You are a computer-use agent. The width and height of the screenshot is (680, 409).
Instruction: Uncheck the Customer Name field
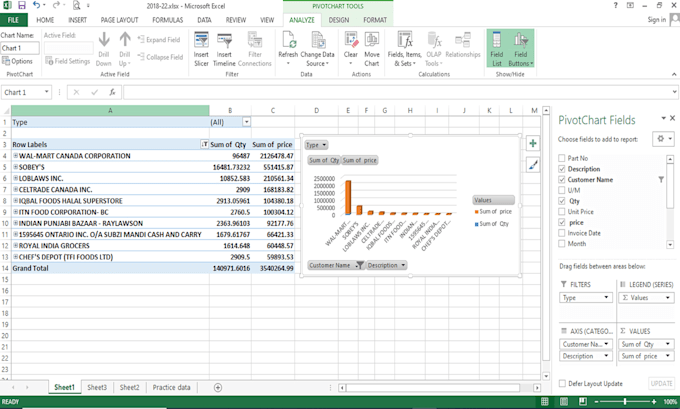tap(562, 180)
